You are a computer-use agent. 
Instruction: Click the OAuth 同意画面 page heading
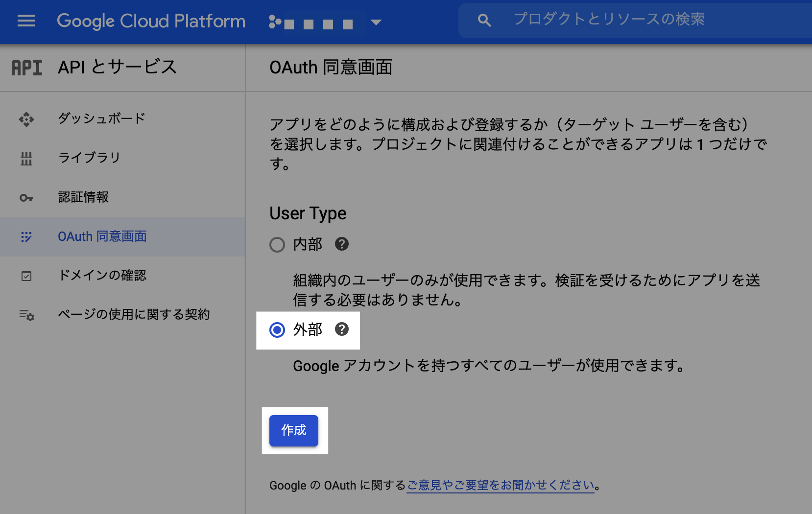331,67
